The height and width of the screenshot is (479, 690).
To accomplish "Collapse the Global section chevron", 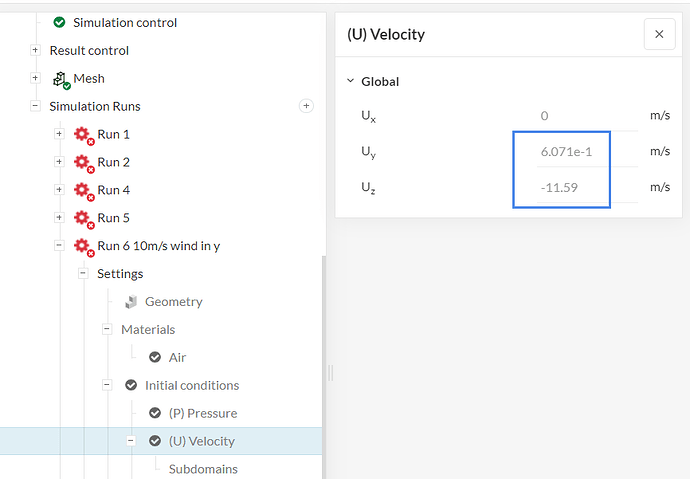I will (x=351, y=82).
